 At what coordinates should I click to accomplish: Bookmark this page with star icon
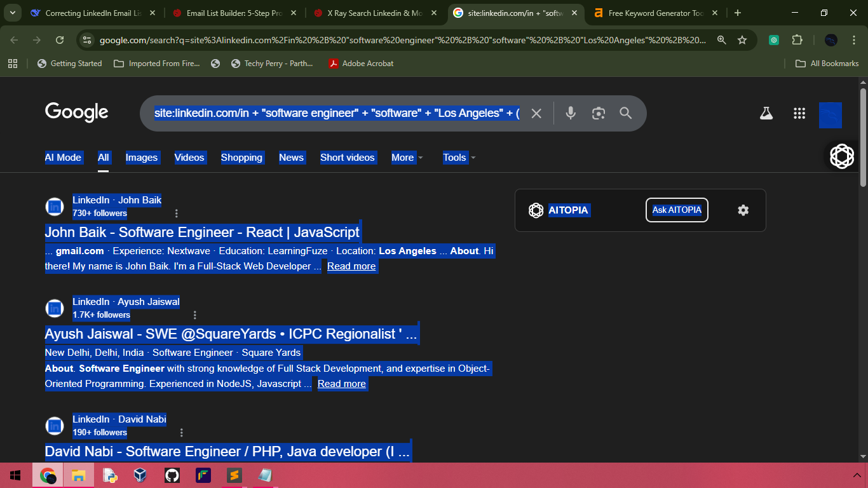(x=742, y=40)
